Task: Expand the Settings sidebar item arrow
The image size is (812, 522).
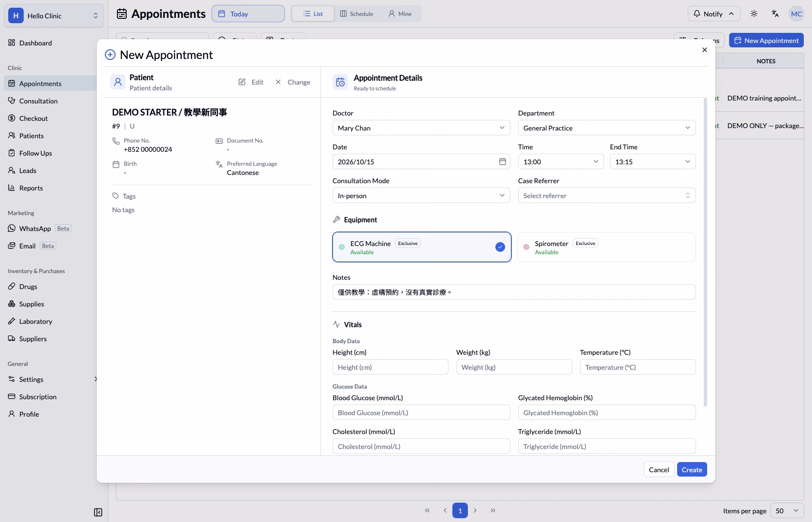Action: point(96,379)
